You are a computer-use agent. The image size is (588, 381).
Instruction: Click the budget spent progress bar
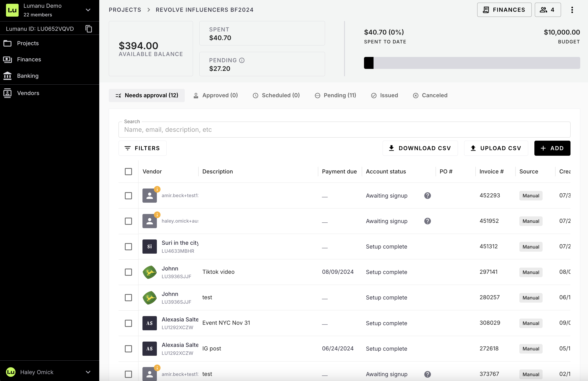[472, 63]
